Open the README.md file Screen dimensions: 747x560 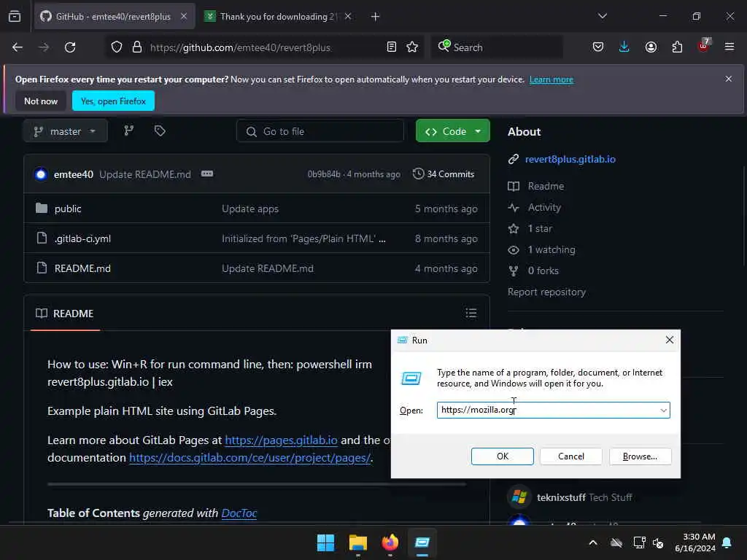pos(82,268)
